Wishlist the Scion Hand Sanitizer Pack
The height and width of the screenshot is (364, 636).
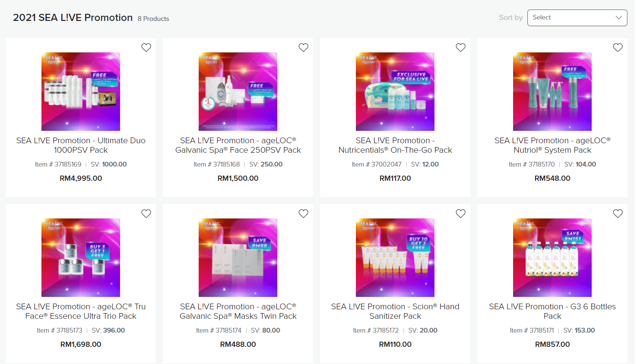point(461,214)
